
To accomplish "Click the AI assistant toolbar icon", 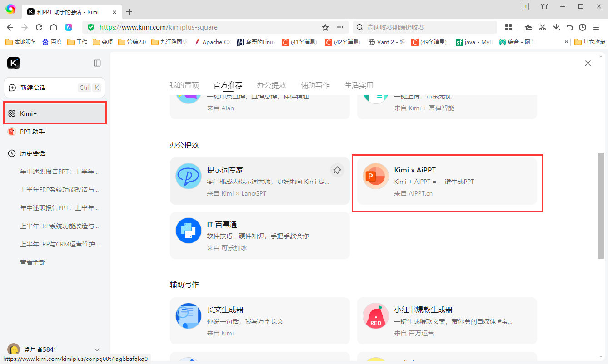I will pyautogui.click(x=69, y=27).
